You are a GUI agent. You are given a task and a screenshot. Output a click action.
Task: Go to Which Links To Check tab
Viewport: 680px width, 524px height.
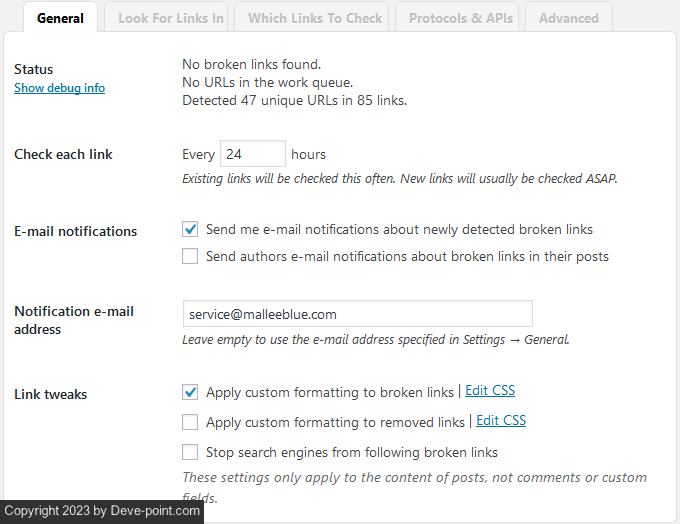pos(315,18)
